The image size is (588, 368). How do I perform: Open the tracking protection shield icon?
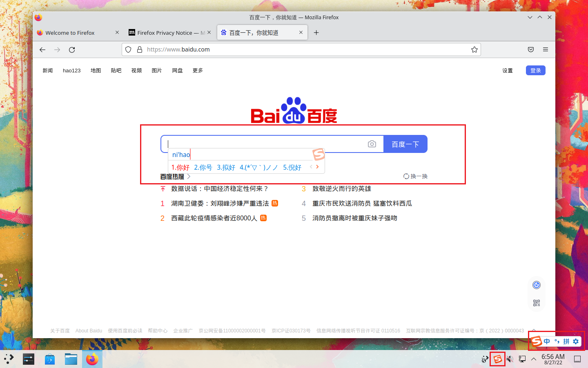tap(128, 49)
